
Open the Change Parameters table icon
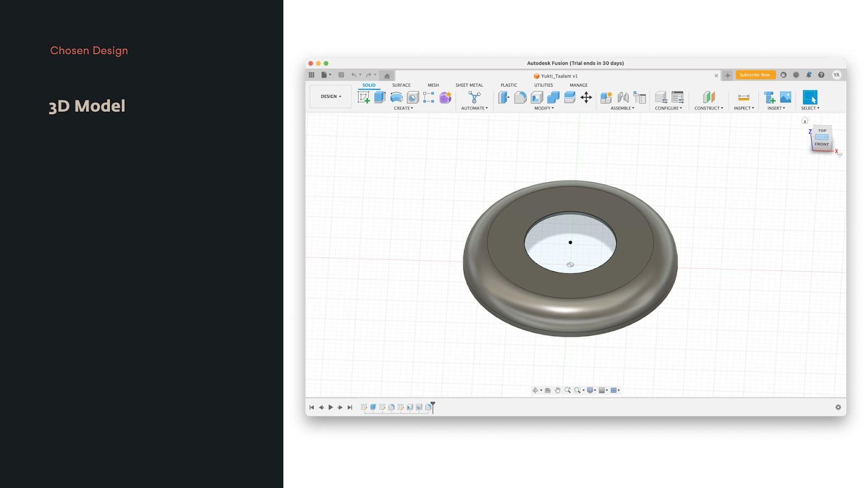pos(678,97)
